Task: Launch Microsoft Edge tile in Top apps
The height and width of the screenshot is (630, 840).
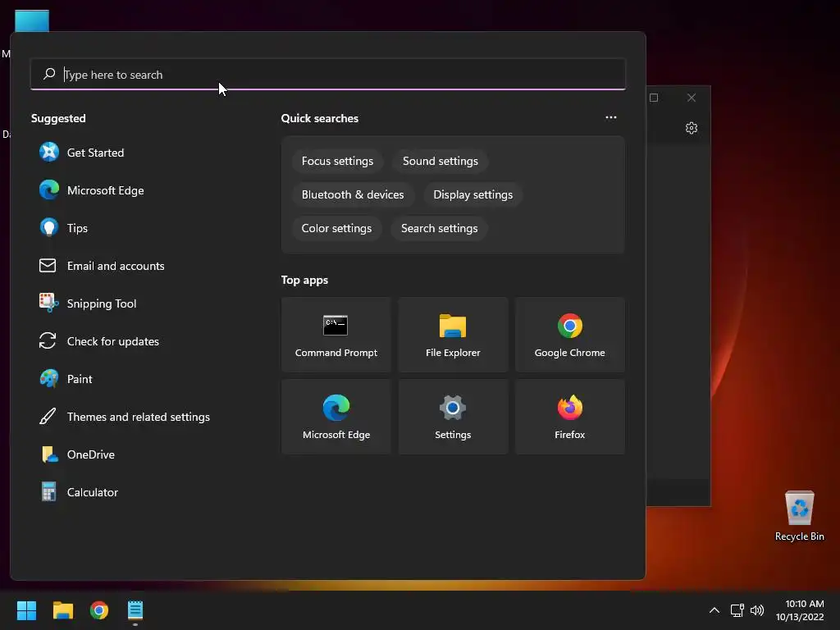Action: point(336,417)
